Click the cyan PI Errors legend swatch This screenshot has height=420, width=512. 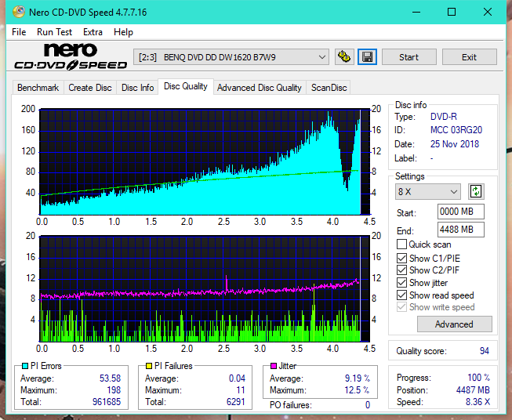[x=25, y=366]
